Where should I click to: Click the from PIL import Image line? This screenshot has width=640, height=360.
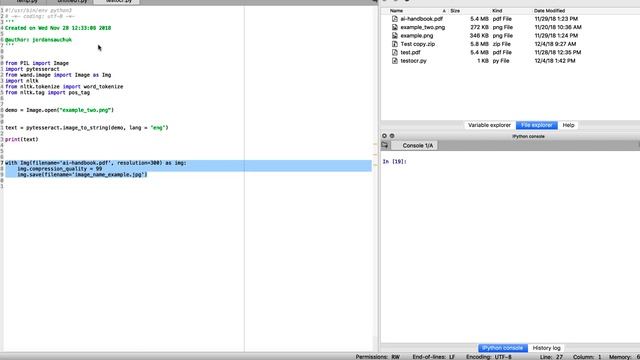[37, 63]
